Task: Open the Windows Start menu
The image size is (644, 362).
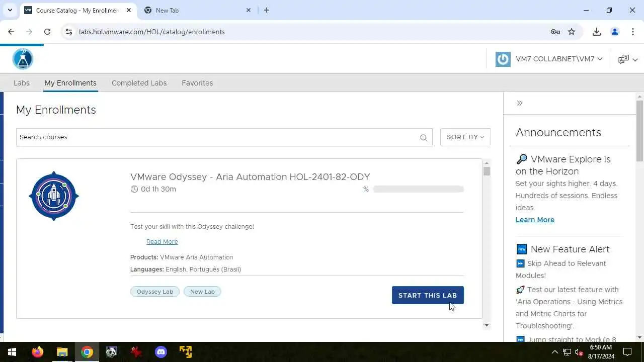Action: tap(12, 352)
